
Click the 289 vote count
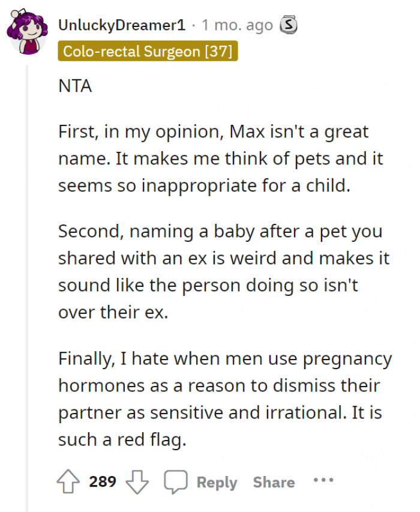102,481
